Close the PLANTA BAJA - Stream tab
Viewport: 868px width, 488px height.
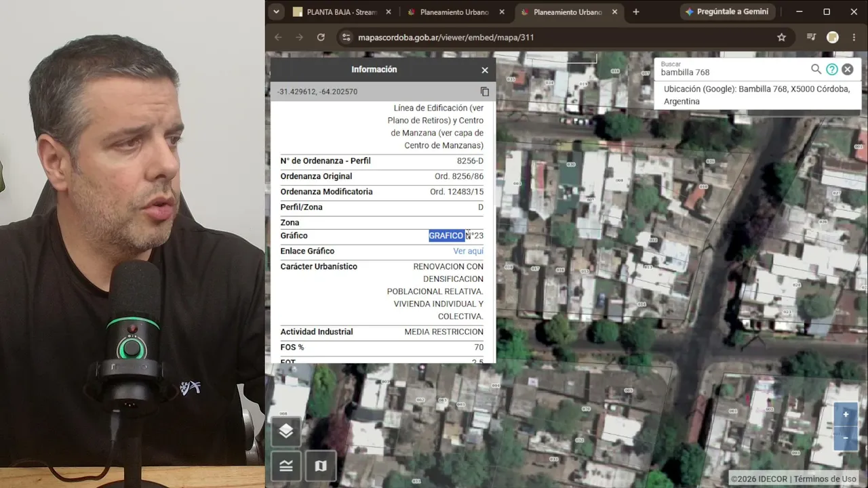point(389,12)
